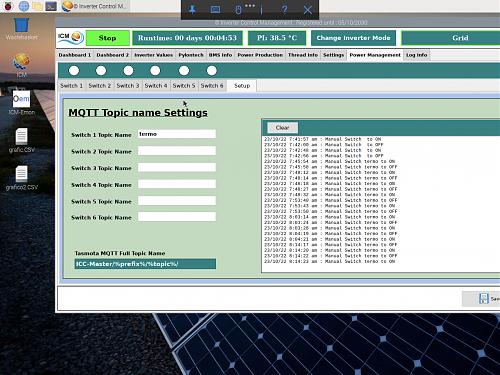Open the Raspberry Pi menu icon

[8, 6]
